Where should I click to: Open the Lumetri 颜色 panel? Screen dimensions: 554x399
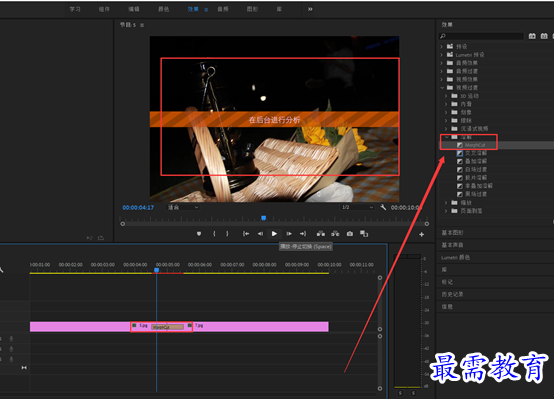click(x=455, y=257)
